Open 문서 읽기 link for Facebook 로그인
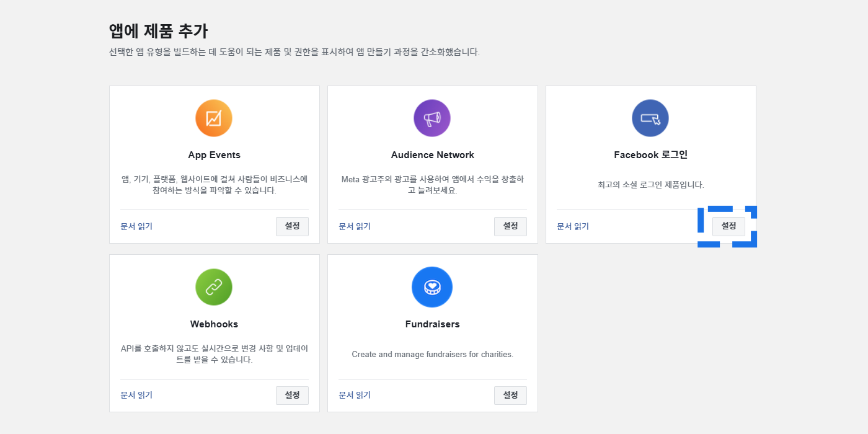 pos(573,226)
